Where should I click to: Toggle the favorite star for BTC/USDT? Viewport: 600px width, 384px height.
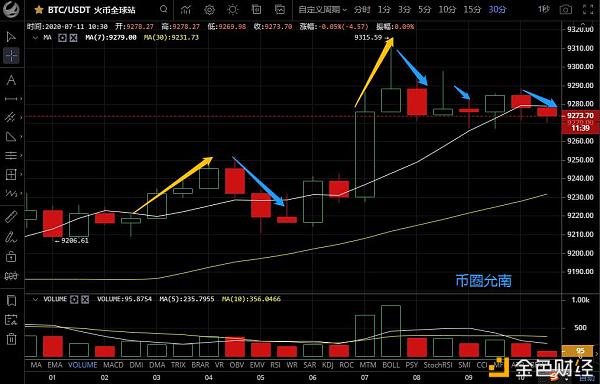pyautogui.click(x=39, y=10)
